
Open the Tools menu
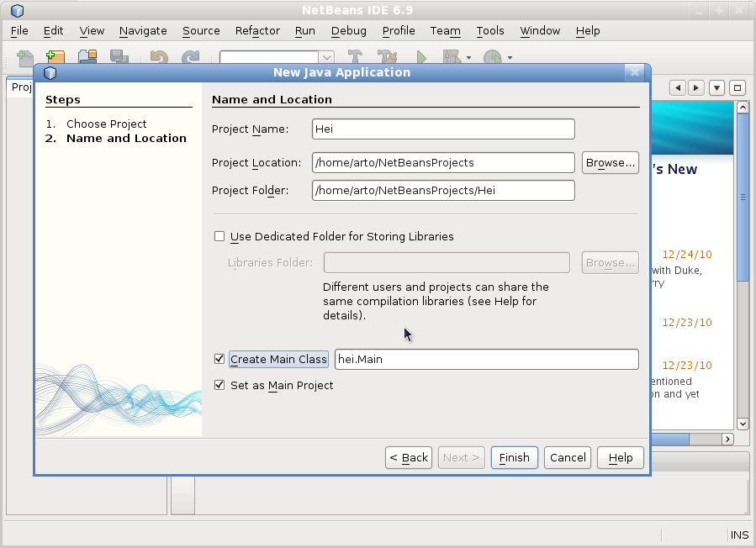[490, 31]
